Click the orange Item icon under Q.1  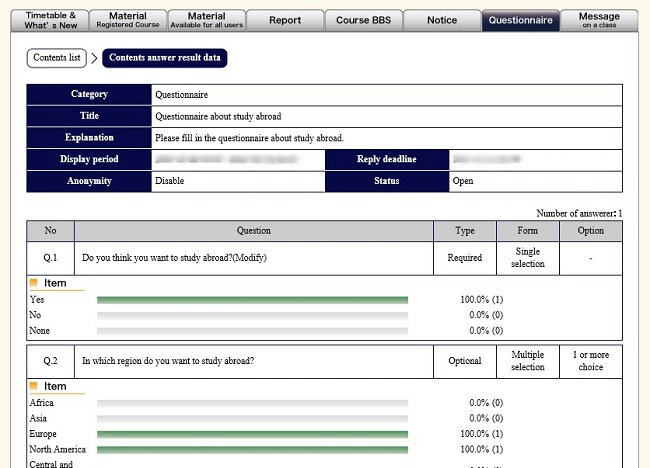[34, 283]
